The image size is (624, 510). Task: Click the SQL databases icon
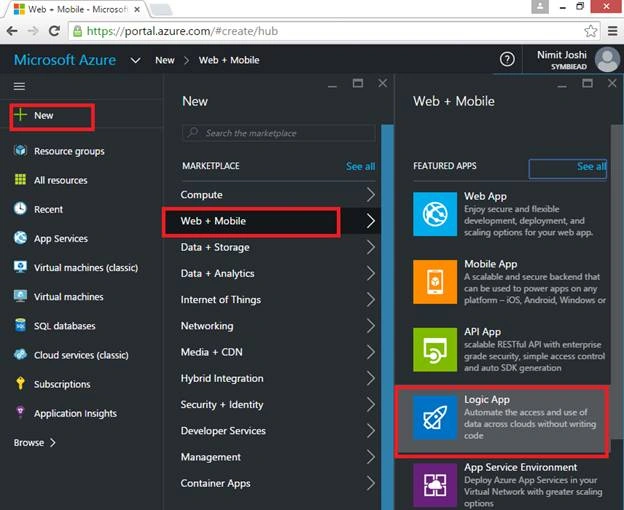[20, 325]
